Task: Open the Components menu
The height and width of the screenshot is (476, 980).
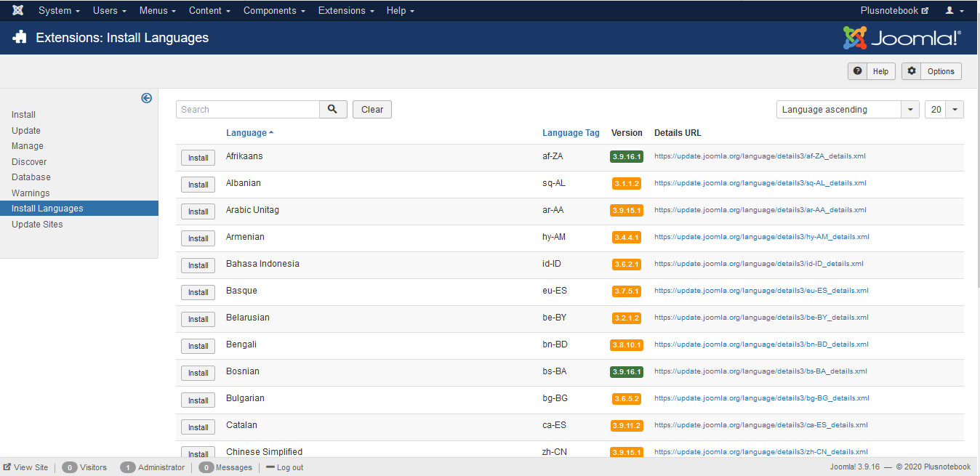Action: [274, 10]
